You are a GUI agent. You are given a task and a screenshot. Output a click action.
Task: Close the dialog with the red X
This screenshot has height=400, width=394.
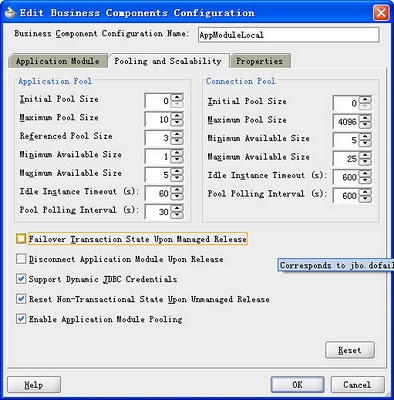[381, 13]
